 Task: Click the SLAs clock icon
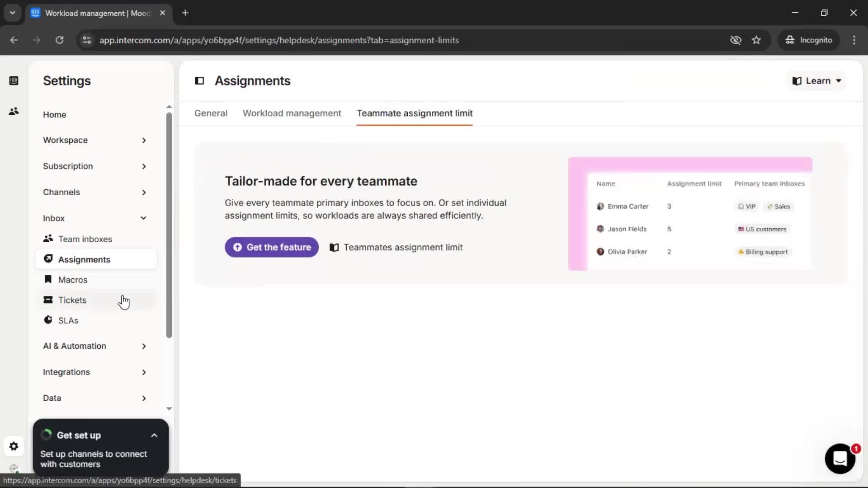tap(48, 320)
